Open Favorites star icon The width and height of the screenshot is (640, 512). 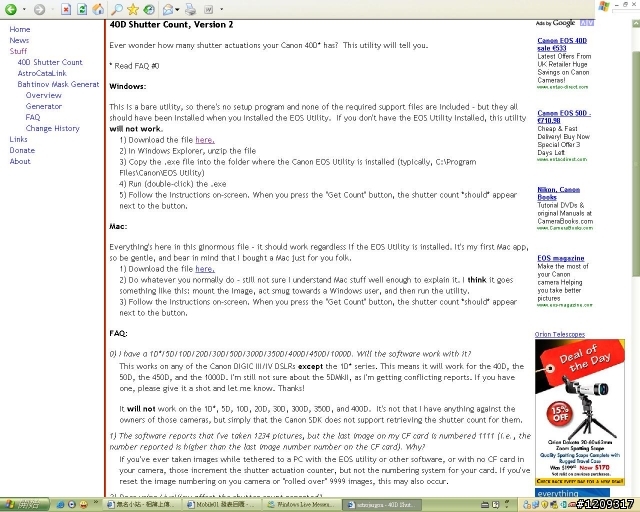click(133, 9)
